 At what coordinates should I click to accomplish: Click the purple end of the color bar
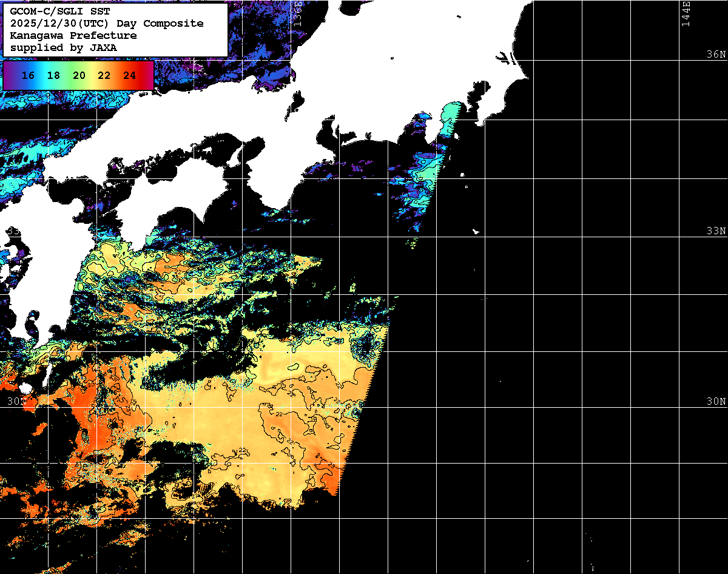pos(9,76)
